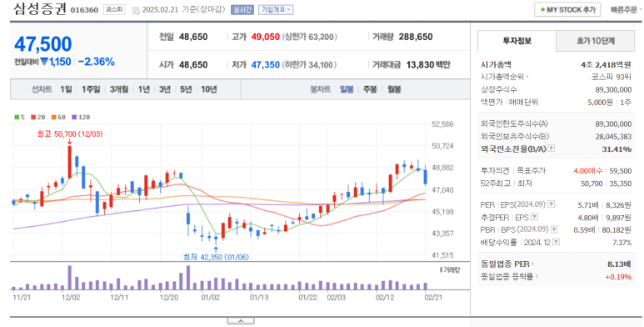Open help icon next to PBR BPS(2024.09)
Viewport: 644px width, 327px height.
pyautogui.click(x=554, y=229)
